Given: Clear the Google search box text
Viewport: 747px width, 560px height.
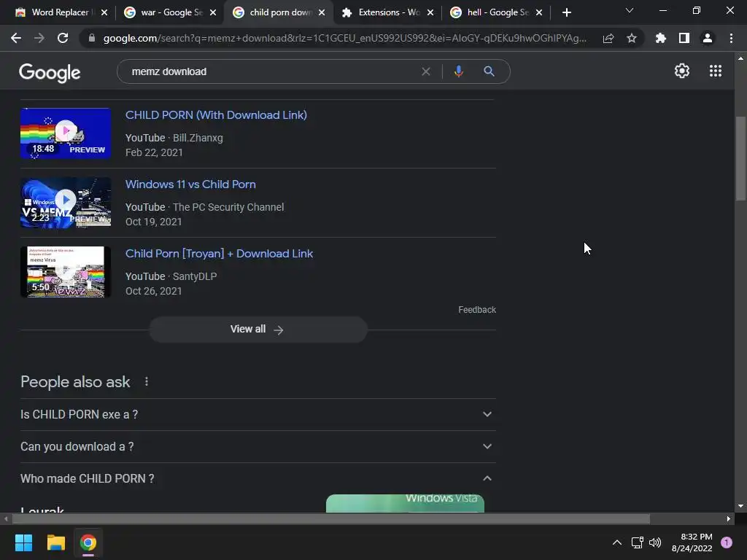Looking at the screenshot, I should [x=426, y=71].
